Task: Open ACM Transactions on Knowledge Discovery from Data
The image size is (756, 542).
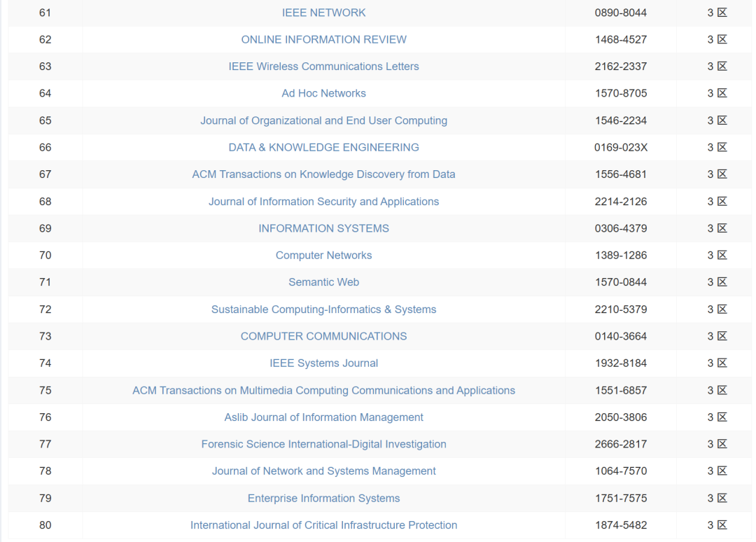Action: click(323, 174)
